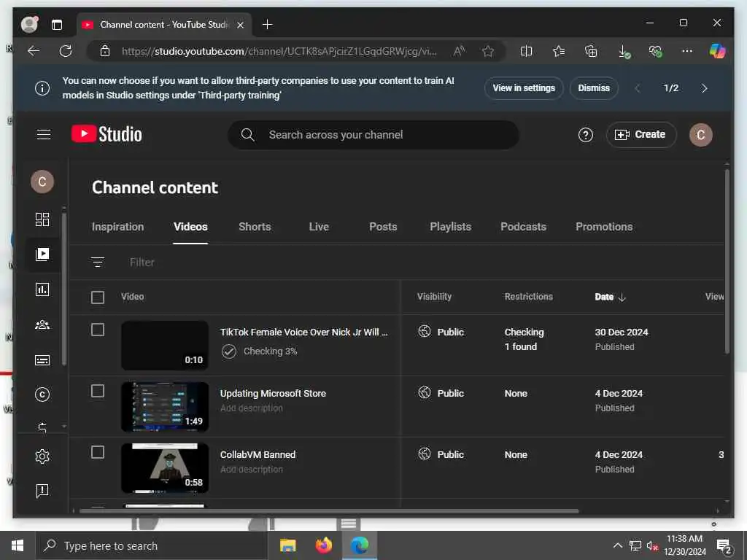The width and height of the screenshot is (747, 560).
Task: Close the Channel content browser tab
Action: tap(241, 25)
